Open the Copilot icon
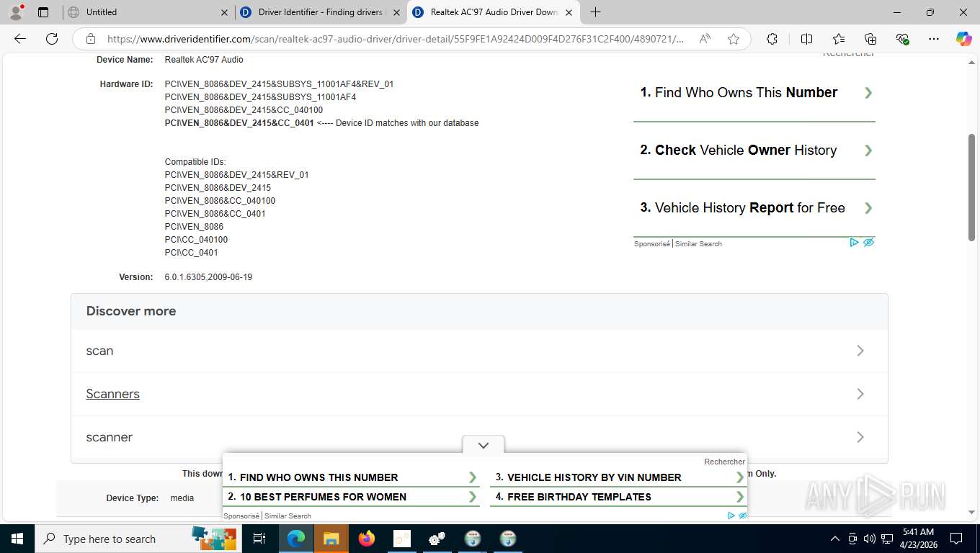Screen dimensions: 980x553 point(964,39)
